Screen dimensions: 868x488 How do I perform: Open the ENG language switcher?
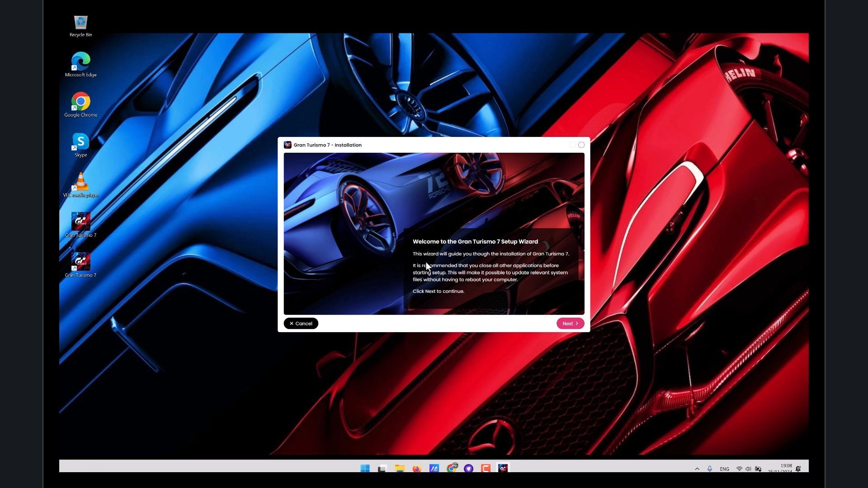coord(724,469)
